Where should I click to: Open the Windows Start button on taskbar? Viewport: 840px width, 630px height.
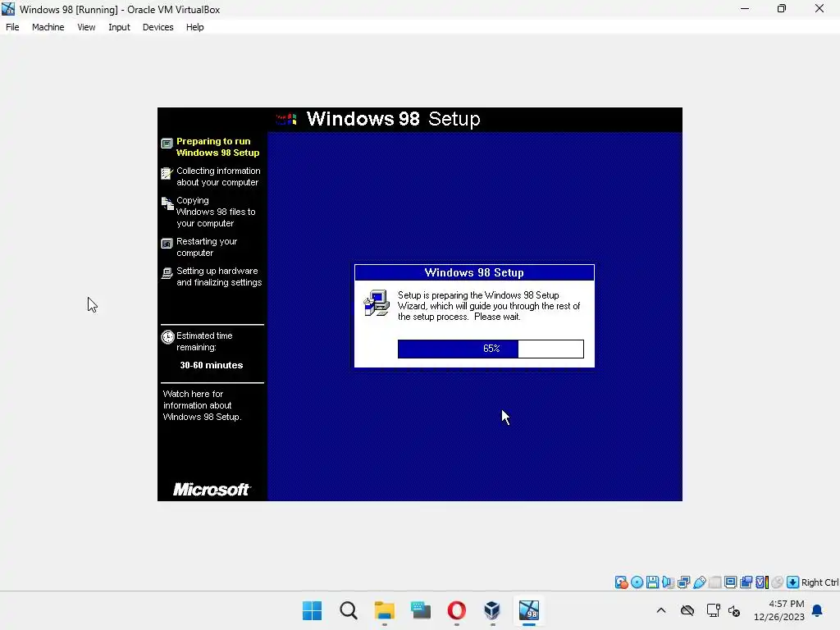312,610
